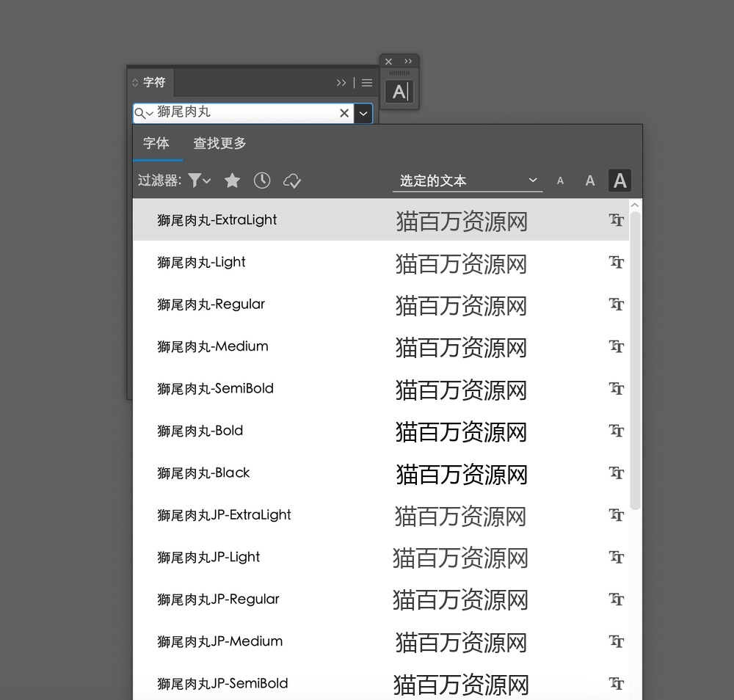This screenshot has height=700, width=734.
Task: Select 獅尾肉丸JP-Light font
Action: pos(381,557)
